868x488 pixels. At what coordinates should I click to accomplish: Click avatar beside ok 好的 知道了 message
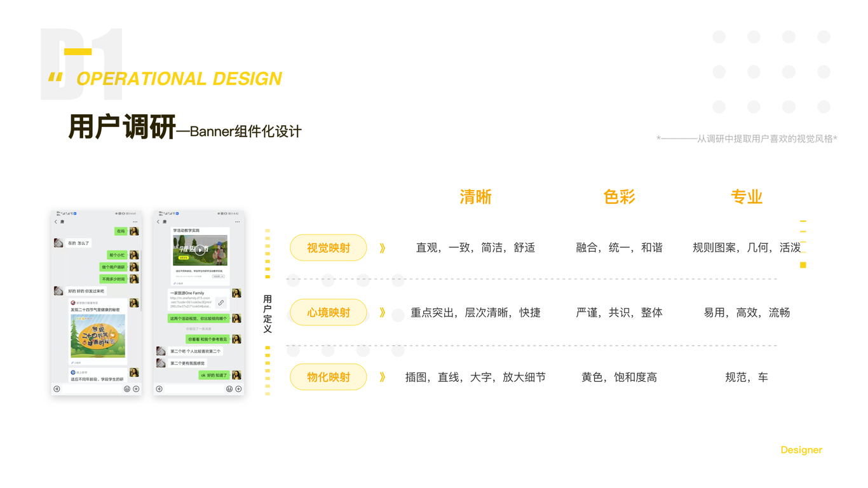(x=236, y=375)
